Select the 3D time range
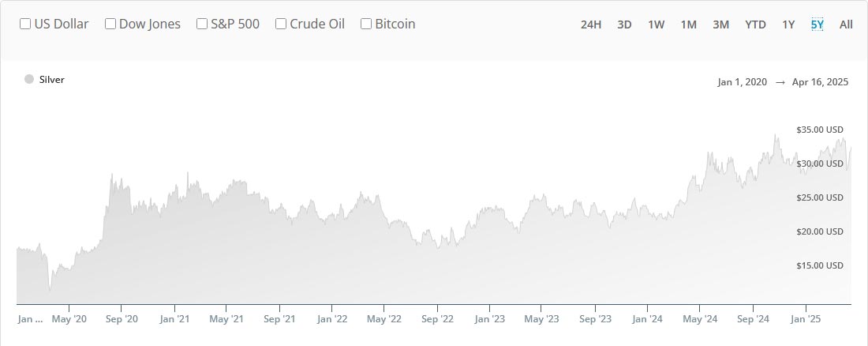Viewport: 868px width, 346px height. click(624, 24)
